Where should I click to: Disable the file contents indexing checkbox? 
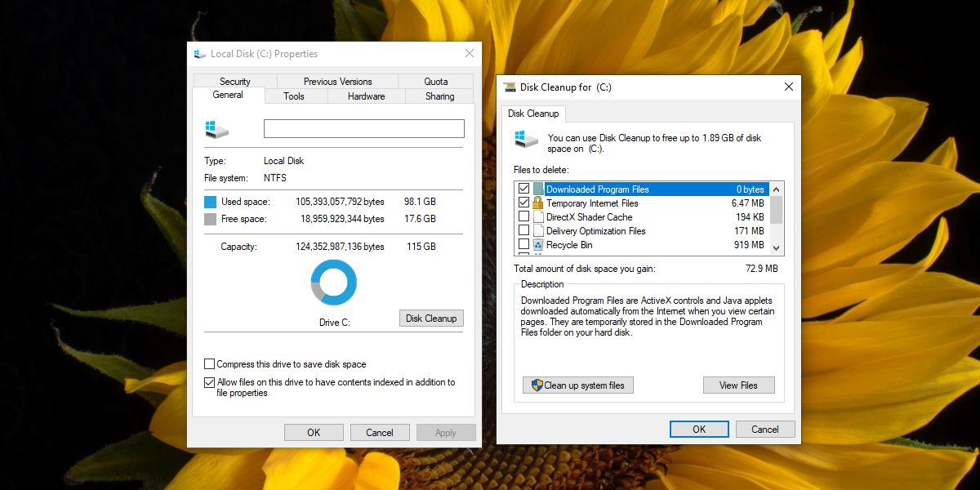[210, 382]
